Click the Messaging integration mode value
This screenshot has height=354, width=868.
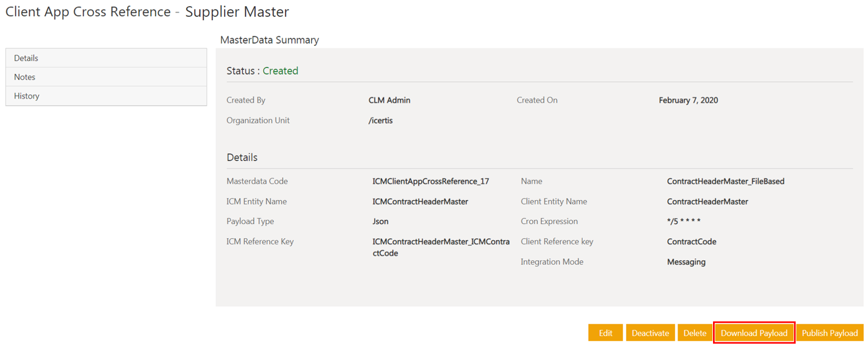[x=686, y=261]
